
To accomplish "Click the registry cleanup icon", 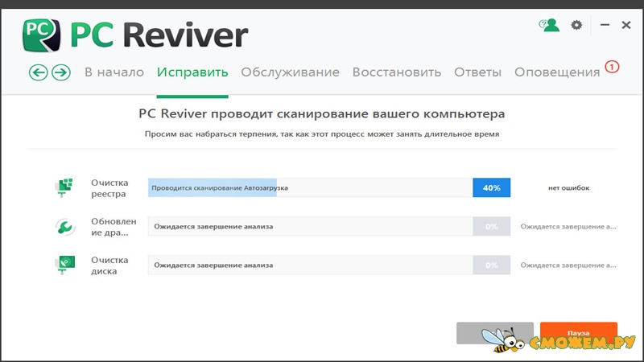I will pos(64,188).
